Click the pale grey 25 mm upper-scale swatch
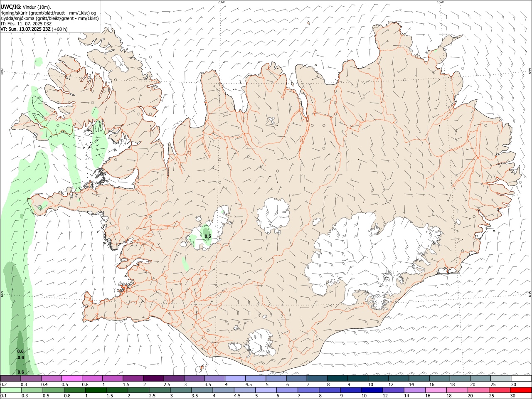The image size is (532, 399). click(500, 379)
